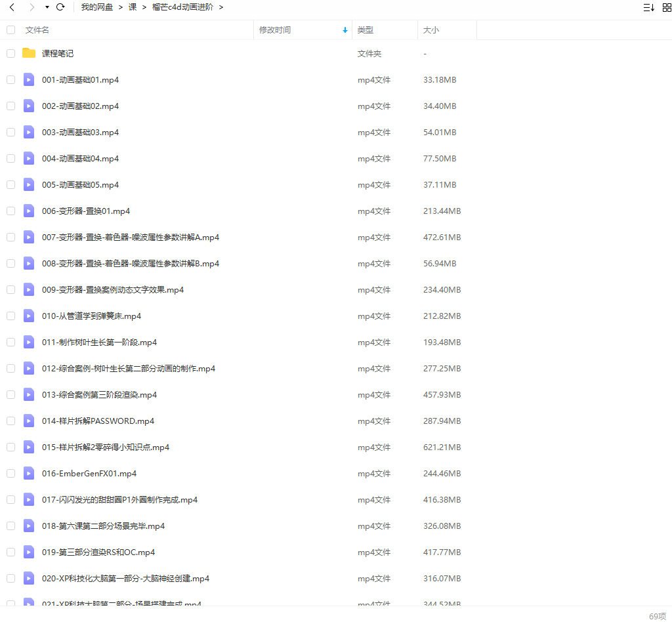The height and width of the screenshot is (622, 672).
Task: Check the box for 课程笔记 folder
Action: pyautogui.click(x=10, y=53)
